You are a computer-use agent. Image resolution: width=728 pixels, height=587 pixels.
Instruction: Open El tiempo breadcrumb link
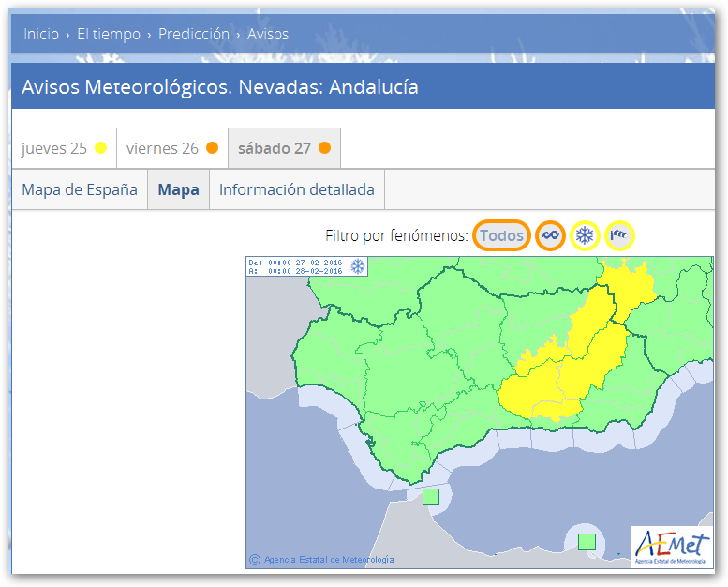pyautogui.click(x=109, y=34)
